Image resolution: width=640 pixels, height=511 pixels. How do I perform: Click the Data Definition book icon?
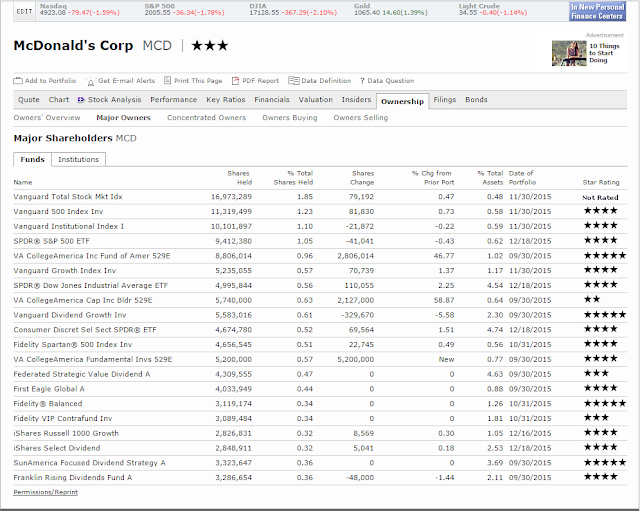point(293,80)
